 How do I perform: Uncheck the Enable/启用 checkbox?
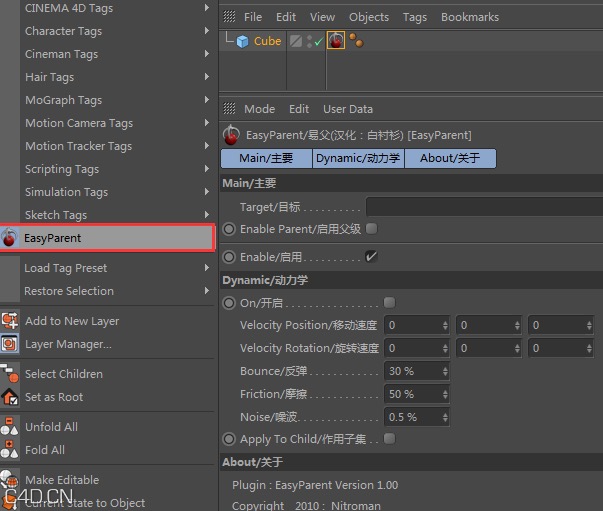(x=371, y=256)
